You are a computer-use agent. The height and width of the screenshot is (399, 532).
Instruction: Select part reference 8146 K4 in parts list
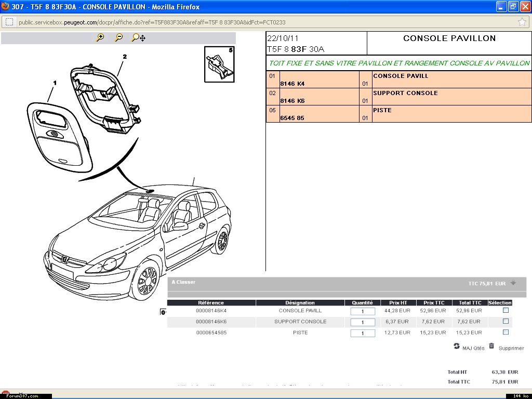coord(292,84)
